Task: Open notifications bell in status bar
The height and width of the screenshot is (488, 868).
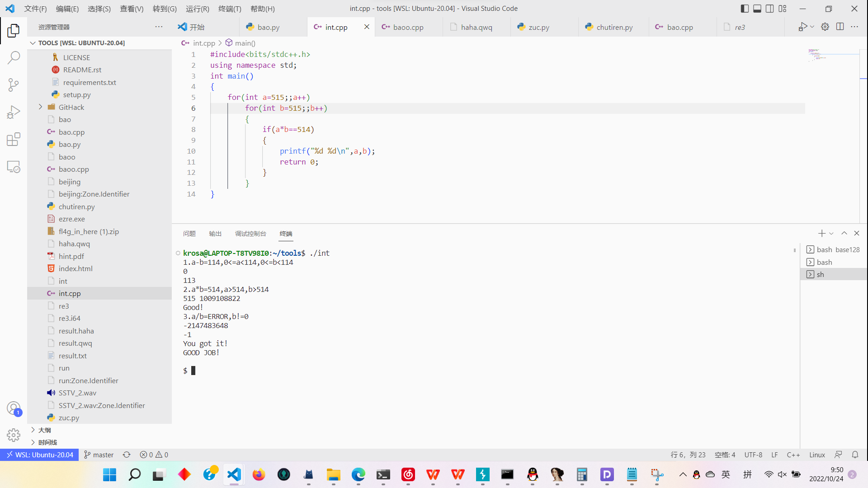Action: coord(855,455)
